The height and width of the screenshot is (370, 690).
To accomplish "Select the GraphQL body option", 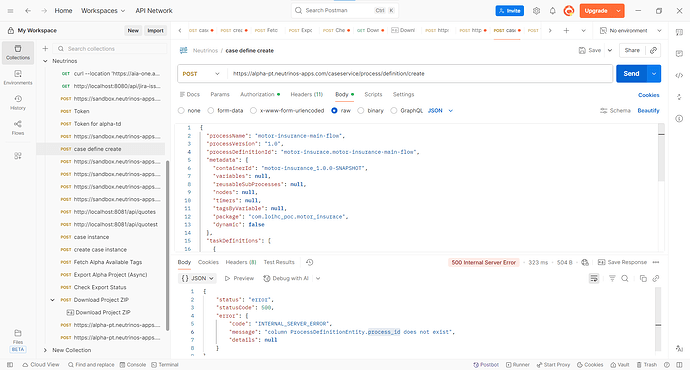I will click(394, 111).
